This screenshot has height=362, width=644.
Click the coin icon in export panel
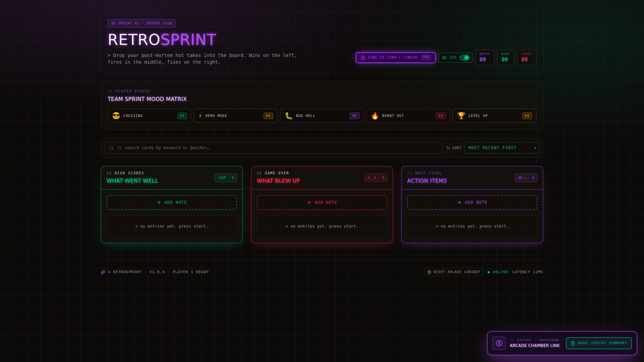[499, 343]
